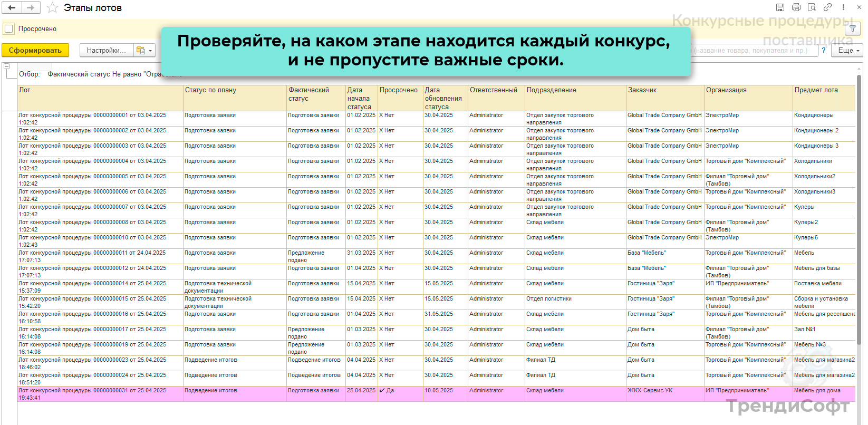Click the Просрочено column header

(x=400, y=98)
